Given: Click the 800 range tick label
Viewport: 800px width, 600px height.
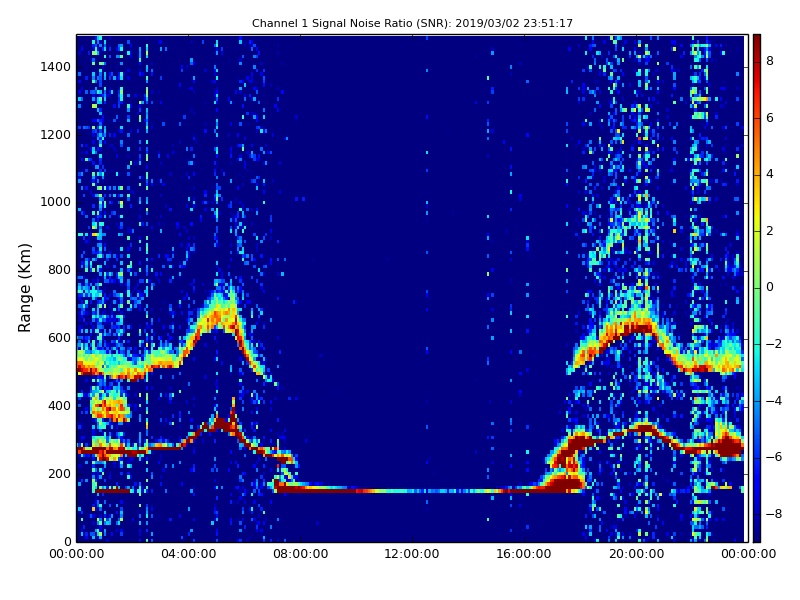Looking at the screenshot, I should [x=59, y=270].
